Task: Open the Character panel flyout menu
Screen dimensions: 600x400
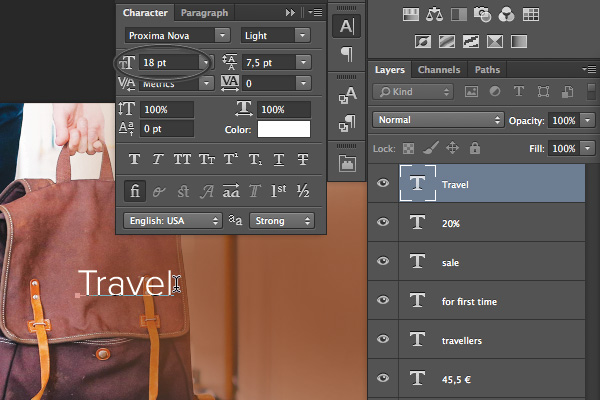Action: point(316,13)
